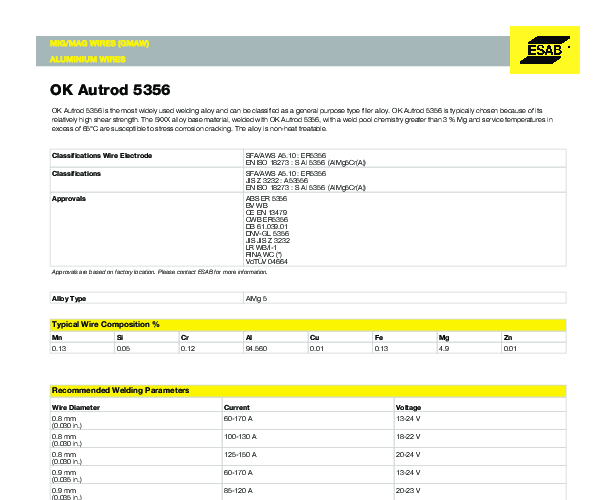Select the 'LR WBM-1' approval
The width and height of the screenshot is (615, 500).
pyautogui.click(x=261, y=248)
